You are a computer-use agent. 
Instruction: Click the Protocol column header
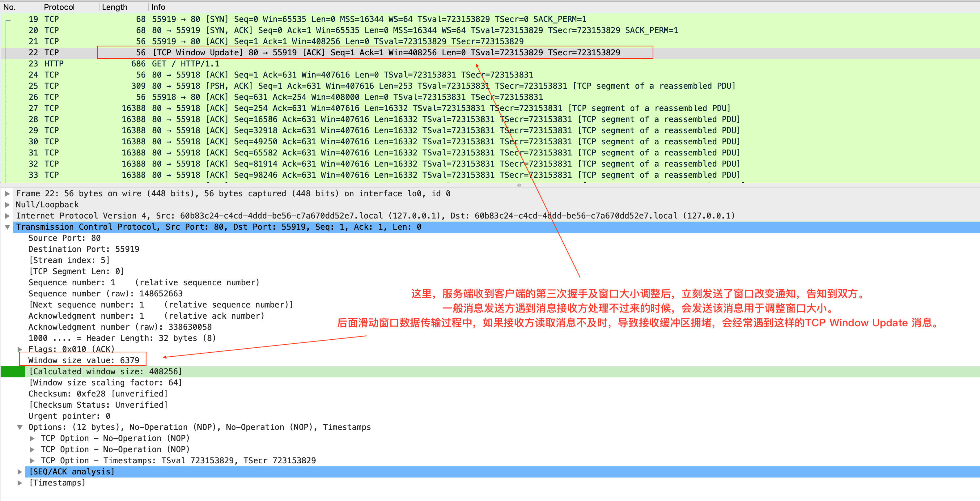pyautogui.click(x=59, y=7)
